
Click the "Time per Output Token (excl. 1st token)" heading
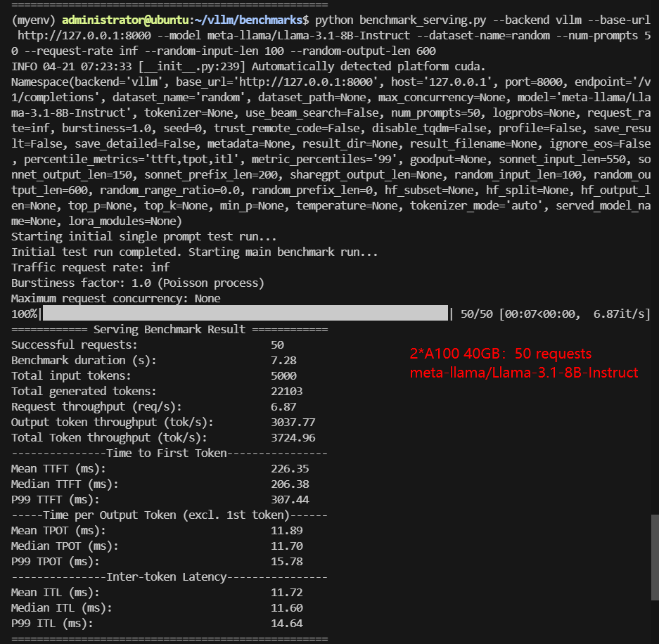(167, 515)
